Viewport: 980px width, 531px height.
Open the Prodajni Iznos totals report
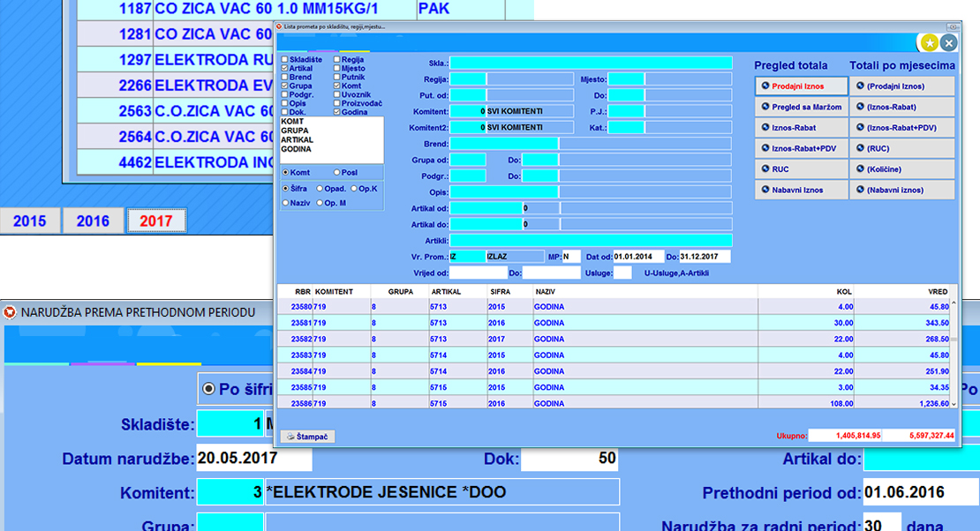click(x=801, y=86)
